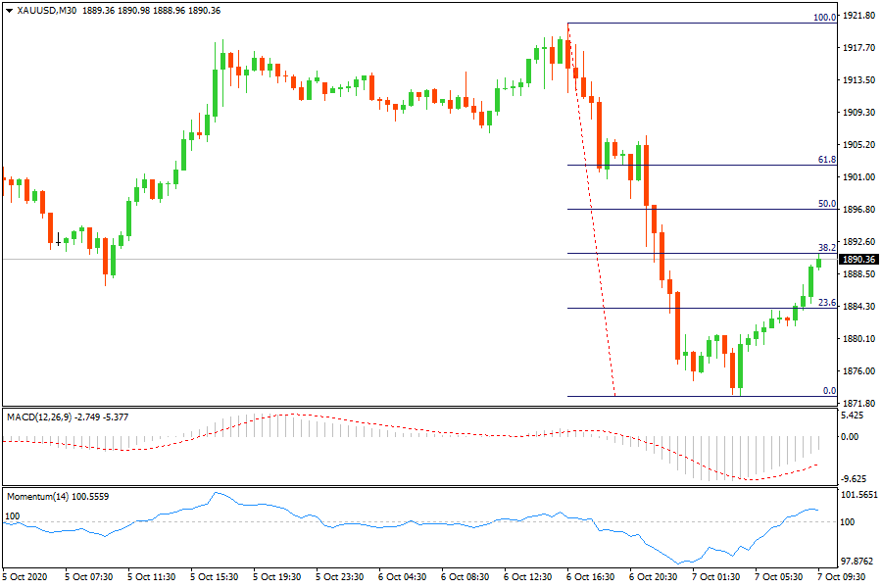Viewport: 882px width, 588px height.
Task: Click the 6 Oct 12:30 time label
Action: tap(528, 576)
